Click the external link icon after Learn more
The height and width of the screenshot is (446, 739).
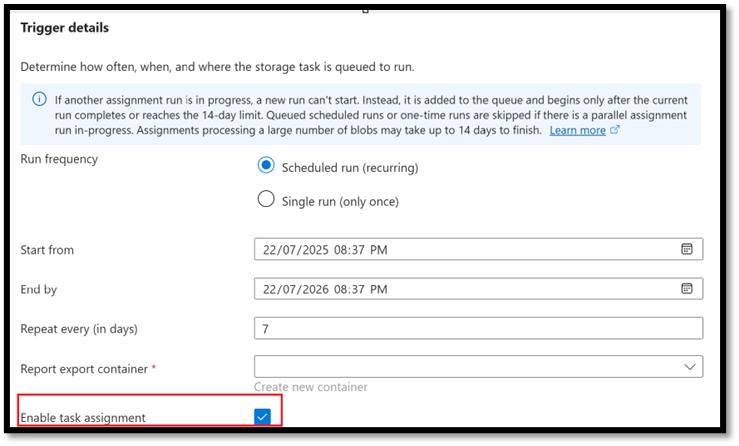pyautogui.click(x=615, y=129)
